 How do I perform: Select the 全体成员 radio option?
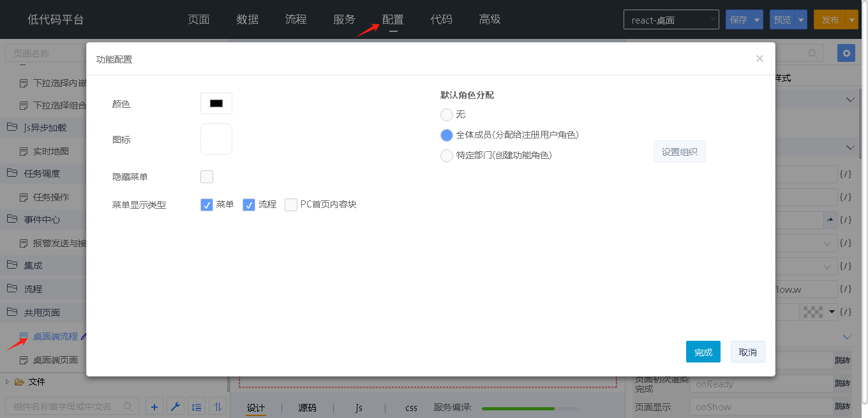(x=447, y=135)
